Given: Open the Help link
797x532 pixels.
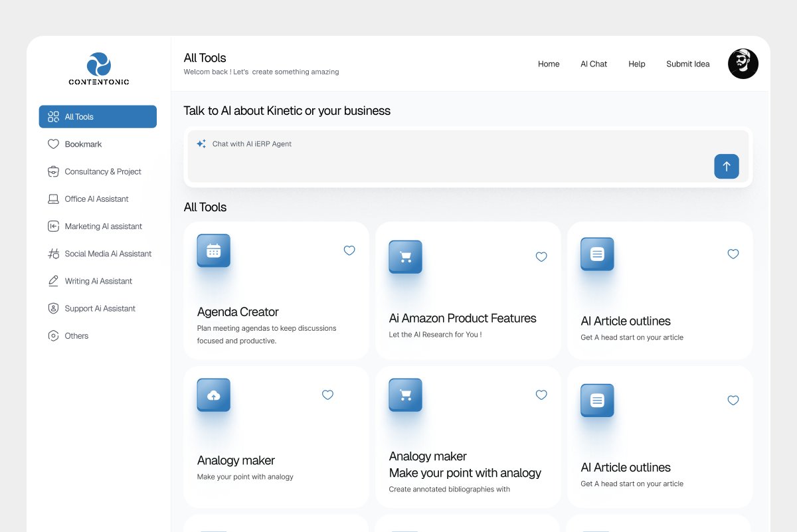Looking at the screenshot, I should pos(637,64).
